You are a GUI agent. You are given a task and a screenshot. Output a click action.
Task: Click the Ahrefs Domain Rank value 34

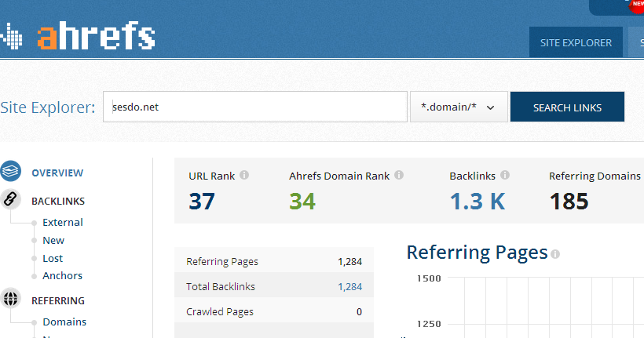tap(302, 202)
